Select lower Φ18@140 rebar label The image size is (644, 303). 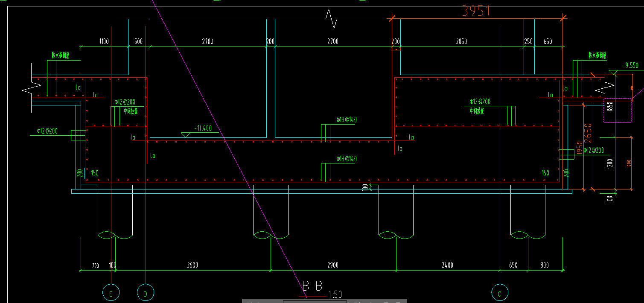pyautogui.click(x=347, y=159)
